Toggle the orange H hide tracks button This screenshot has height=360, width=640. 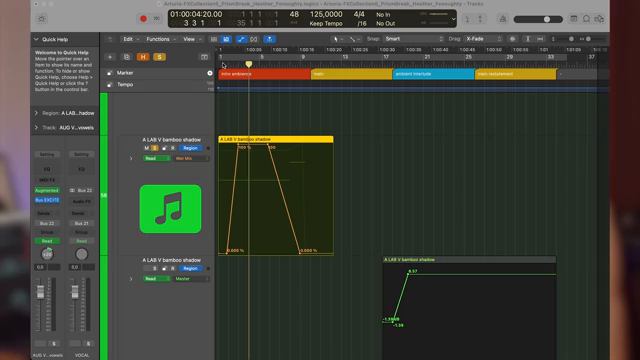(143, 57)
